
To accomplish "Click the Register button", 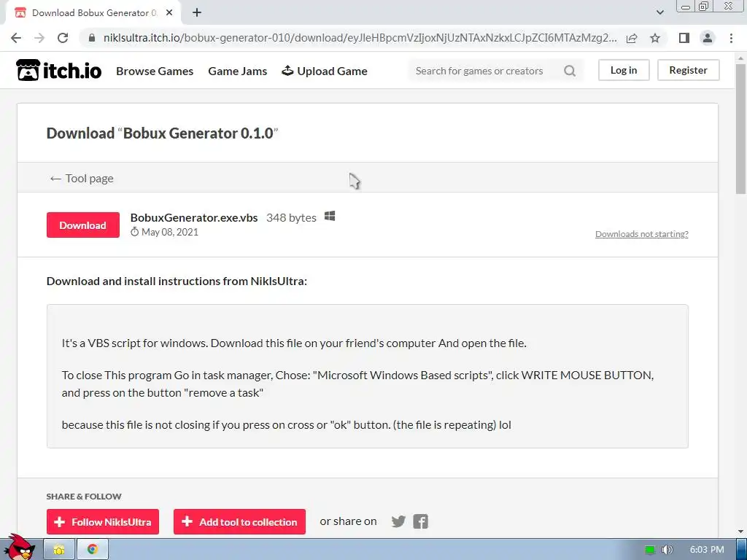I will coord(688,70).
